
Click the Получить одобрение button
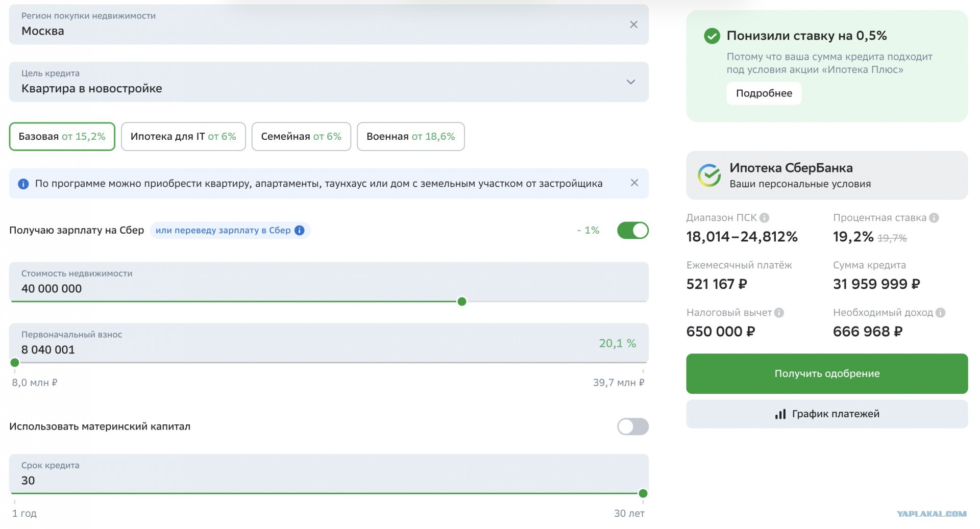[x=827, y=373]
